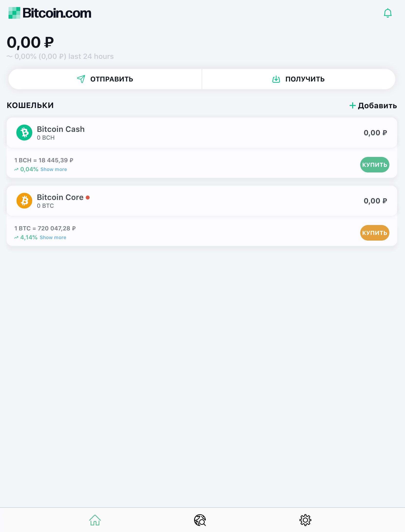Tap the ОТПРАВИТЬ send button
Screen dimensions: 405x532
point(105,79)
